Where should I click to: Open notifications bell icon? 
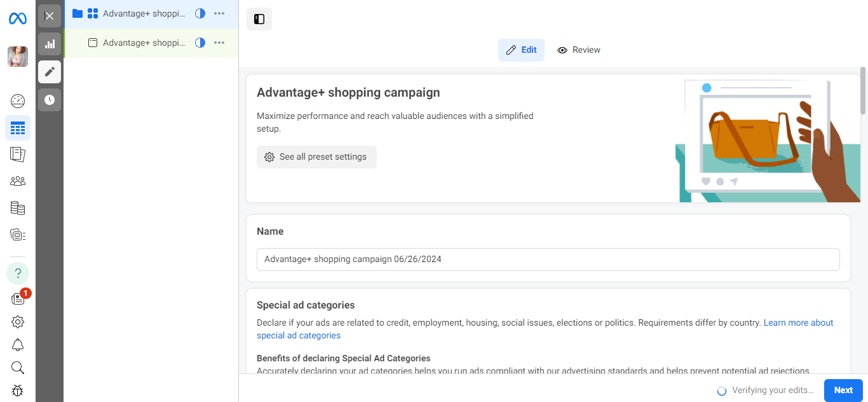tap(18, 345)
